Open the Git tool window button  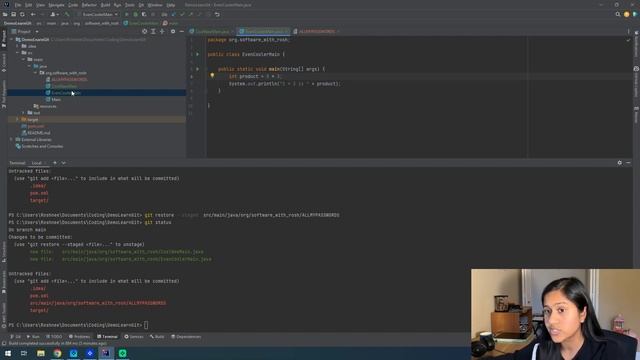click(x=16, y=337)
